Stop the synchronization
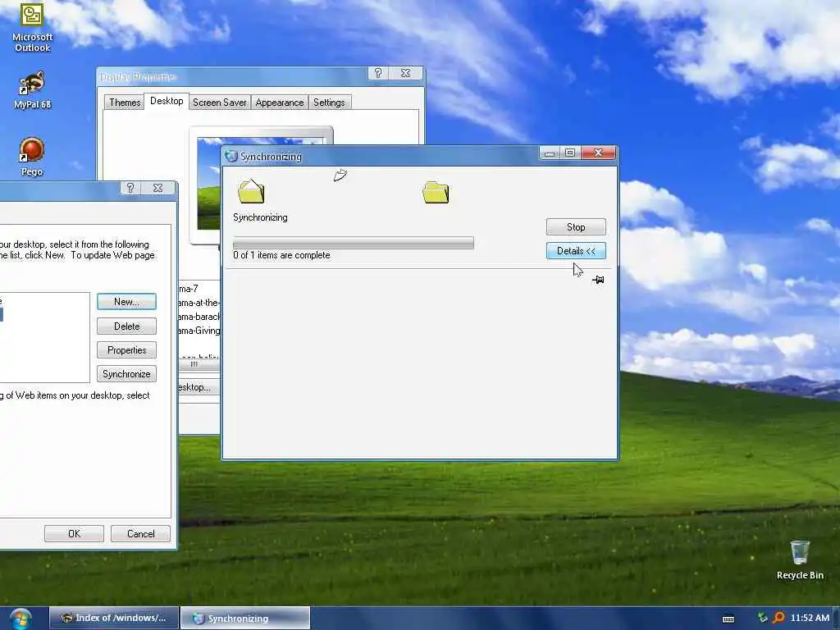840x630 pixels. (576, 227)
